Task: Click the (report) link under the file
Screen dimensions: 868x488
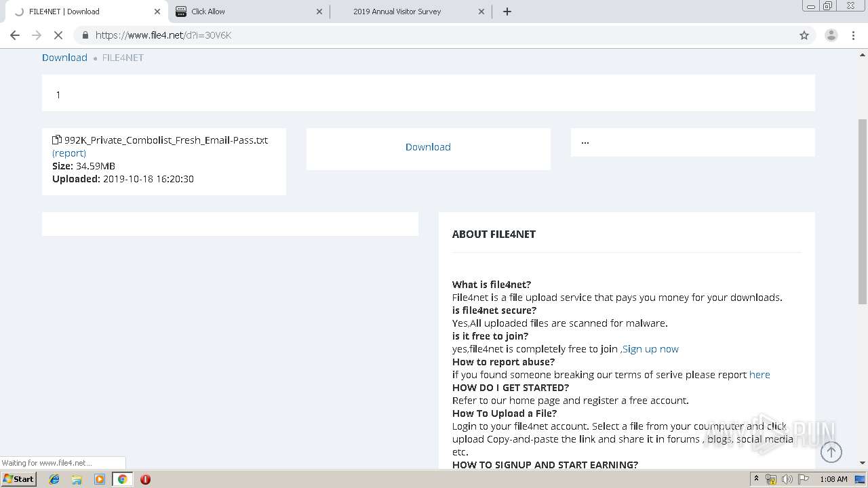Action: tap(69, 153)
